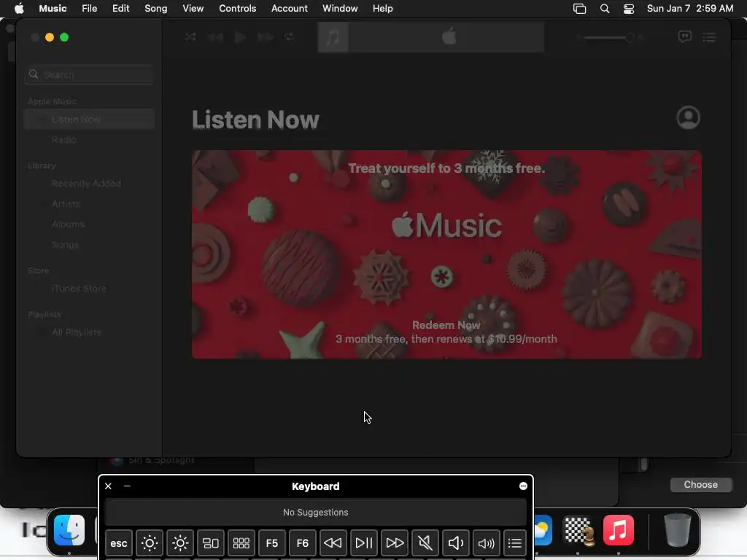This screenshot has width=747, height=560.
Task: Open Chess from the Dock
Action: (x=578, y=530)
